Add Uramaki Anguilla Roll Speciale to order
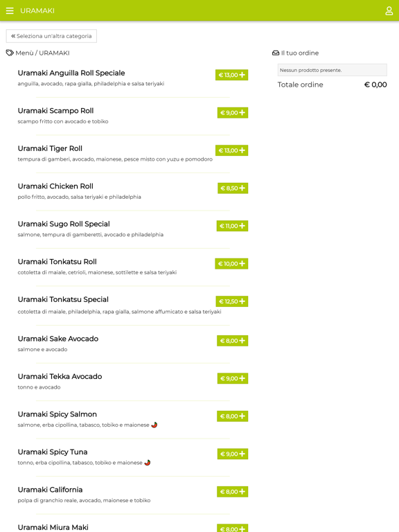The width and height of the screenshot is (399, 532). 232,75
